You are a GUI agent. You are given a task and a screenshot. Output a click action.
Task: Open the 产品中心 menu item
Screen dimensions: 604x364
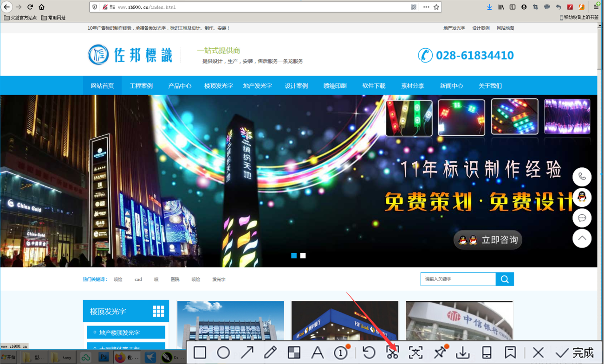180,85
